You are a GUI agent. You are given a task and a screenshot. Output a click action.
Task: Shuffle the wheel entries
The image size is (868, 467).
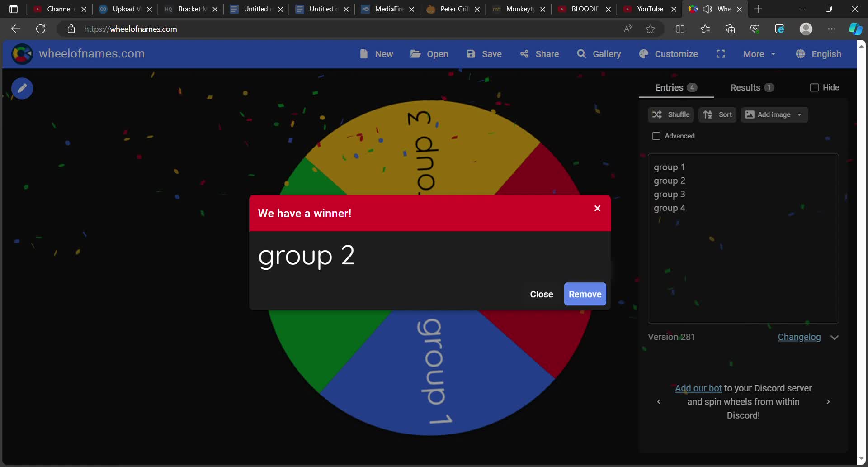coord(670,114)
